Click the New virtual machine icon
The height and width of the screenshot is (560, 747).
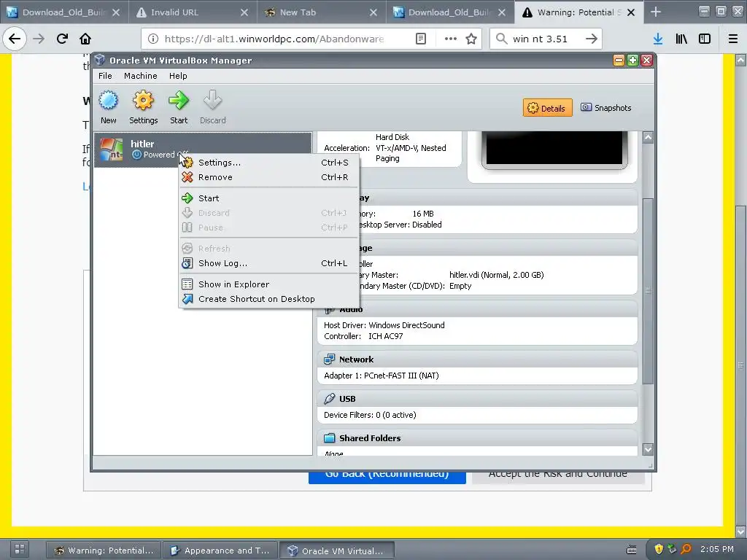[x=108, y=101]
